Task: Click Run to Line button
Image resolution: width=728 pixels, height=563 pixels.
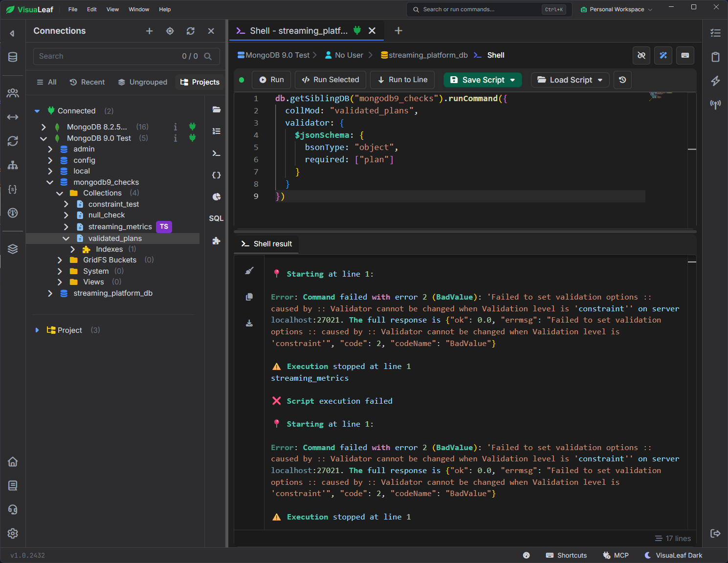Action: point(403,80)
